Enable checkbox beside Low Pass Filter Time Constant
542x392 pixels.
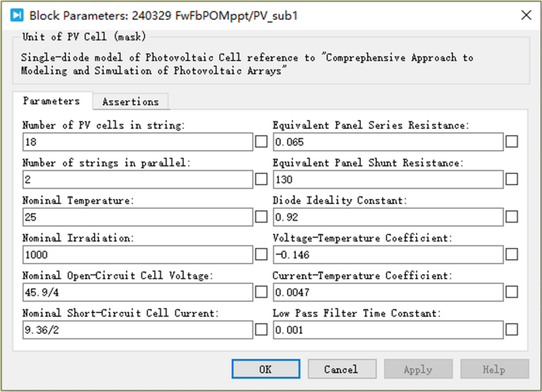[512, 330]
